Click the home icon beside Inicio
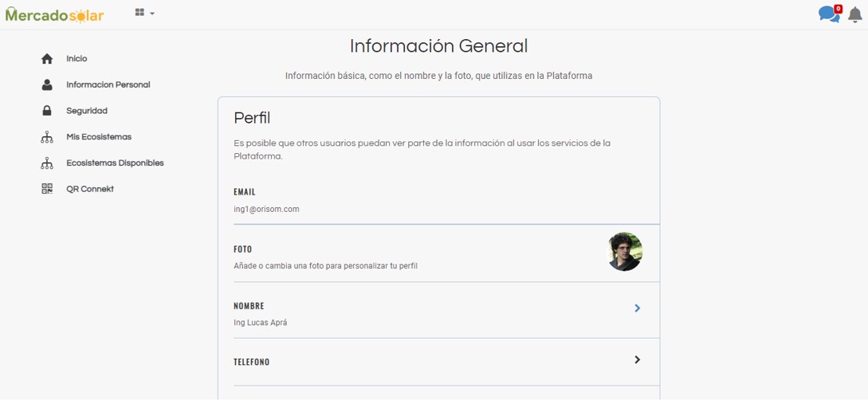The image size is (868, 400). tap(47, 59)
